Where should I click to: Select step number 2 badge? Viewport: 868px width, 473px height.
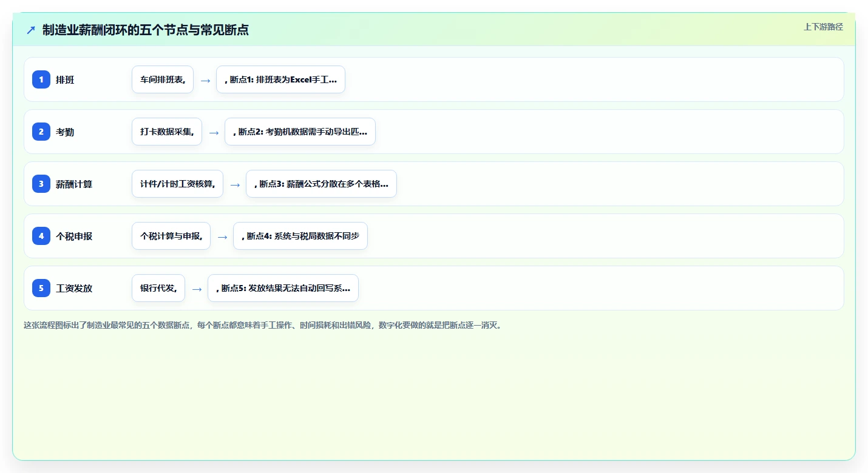point(41,132)
